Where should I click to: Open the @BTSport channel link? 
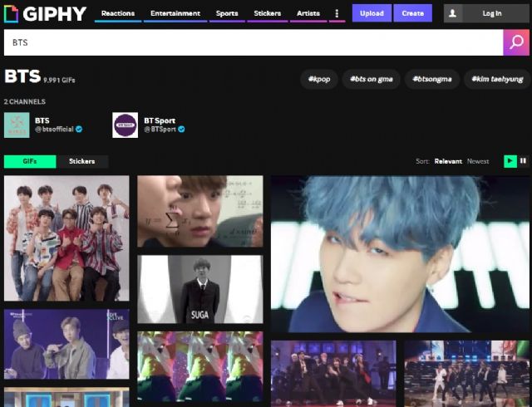click(x=160, y=130)
